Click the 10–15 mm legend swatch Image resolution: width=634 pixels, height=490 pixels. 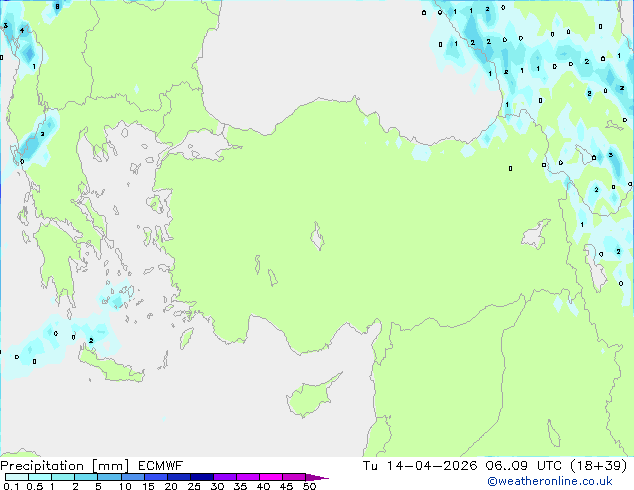(x=132, y=477)
